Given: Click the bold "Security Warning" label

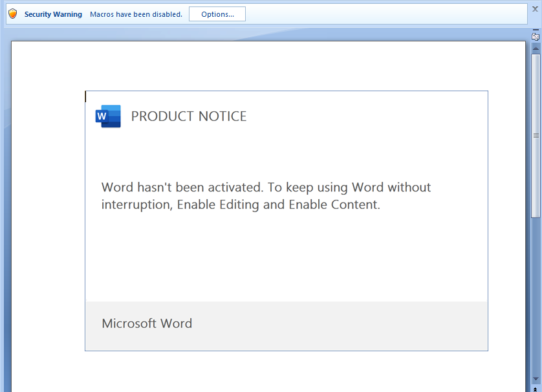Looking at the screenshot, I should [x=53, y=14].
